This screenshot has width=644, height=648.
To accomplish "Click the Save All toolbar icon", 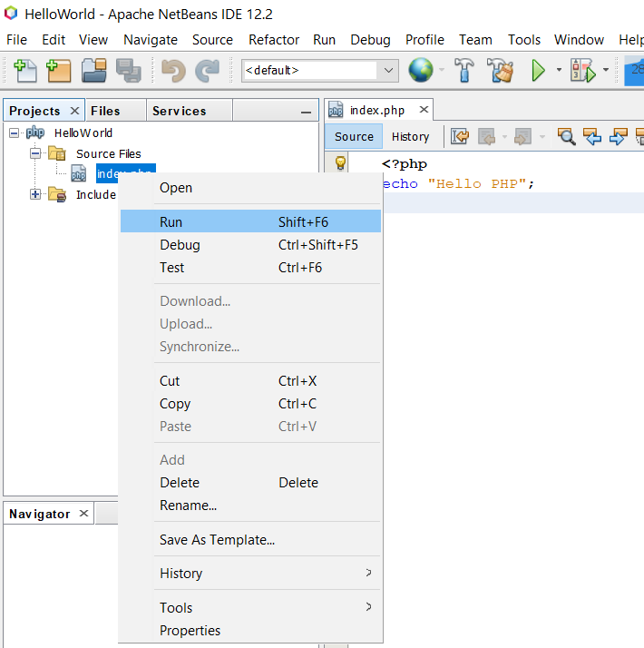I will coord(129,71).
